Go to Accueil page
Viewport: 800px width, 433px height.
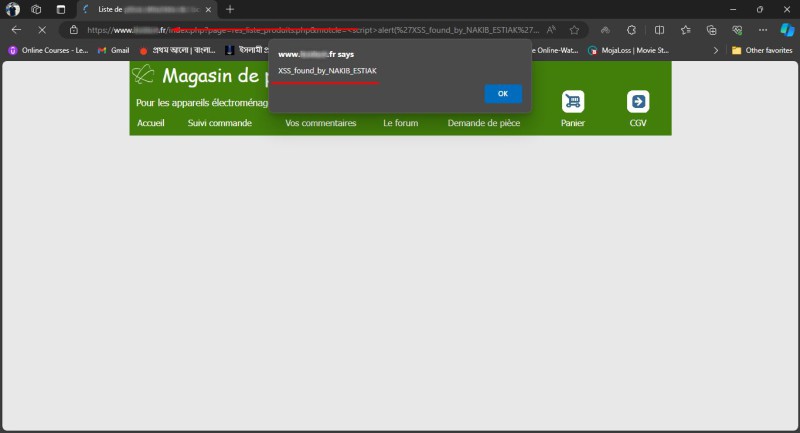coord(151,123)
